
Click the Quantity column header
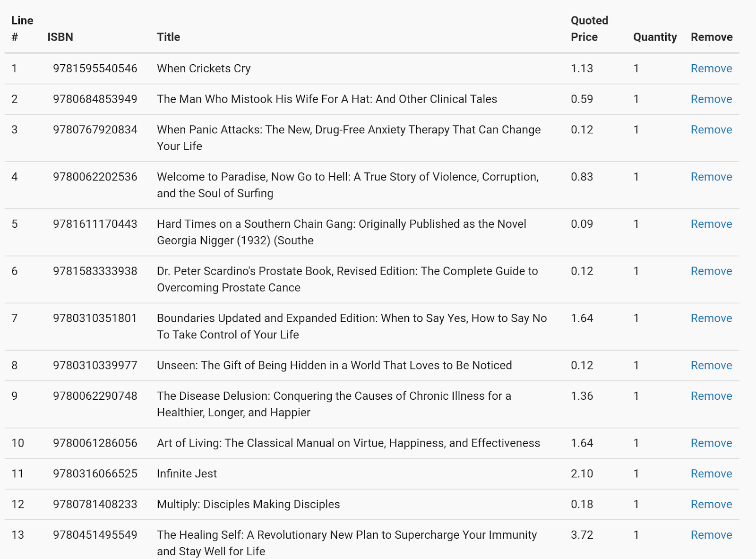coord(655,37)
